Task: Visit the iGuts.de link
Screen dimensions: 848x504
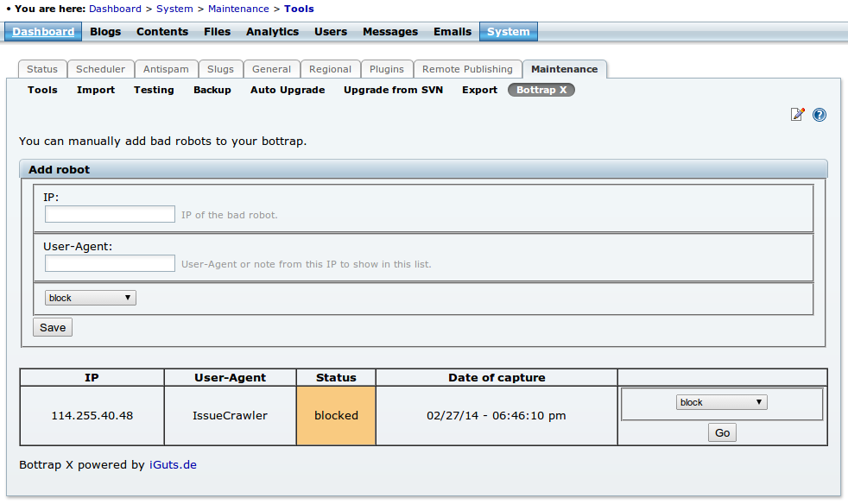Action: pyautogui.click(x=173, y=465)
